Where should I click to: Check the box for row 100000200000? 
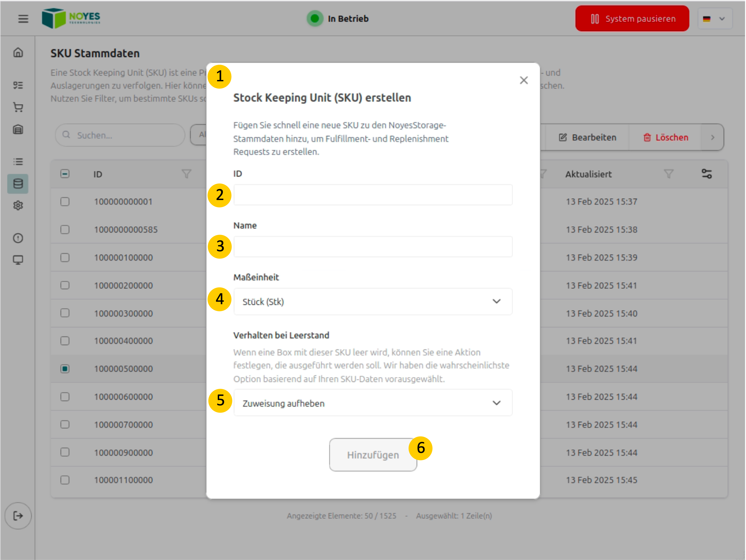pyautogui.click(x=65, y=285)
